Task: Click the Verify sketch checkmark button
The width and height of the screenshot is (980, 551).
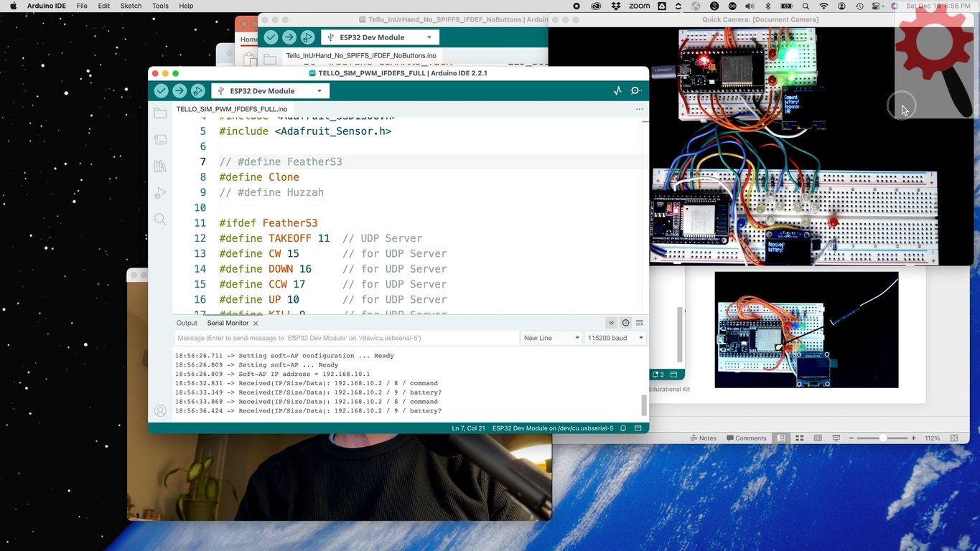Action: (162, 91)
